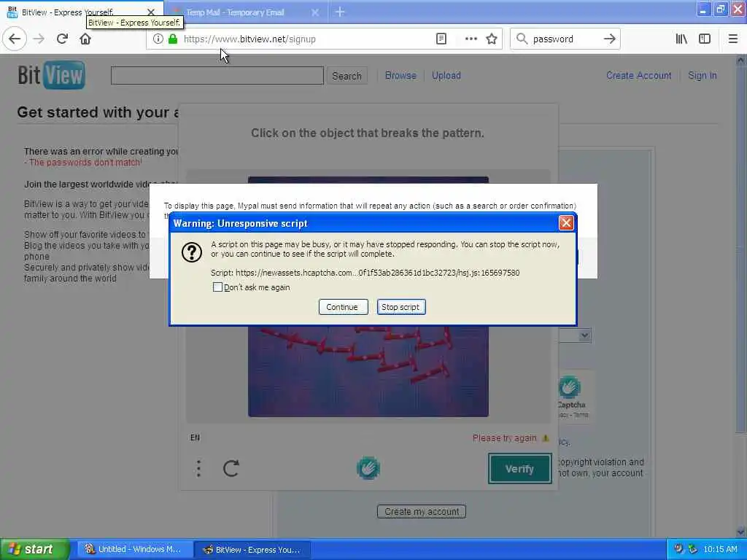Click the green secure padlock icon
The height and width of the screenshot is (560, 747).
[172, 39]
